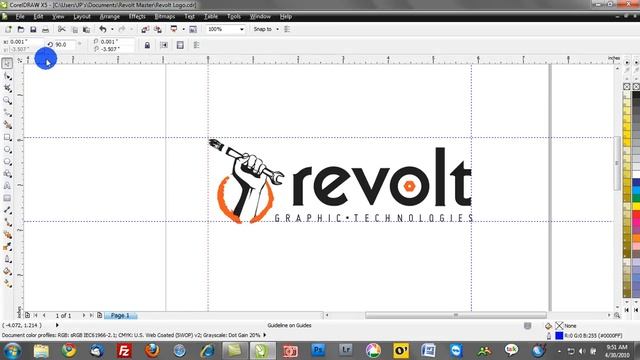Click the no-fill X swatch on palette

coord(627,87)
